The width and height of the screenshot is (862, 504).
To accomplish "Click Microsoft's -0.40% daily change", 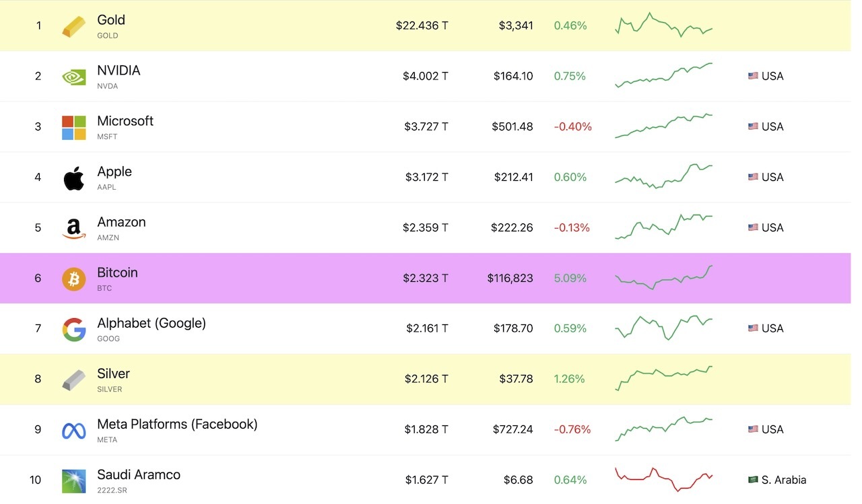I will pyautogui.click(x=573, y=127).
